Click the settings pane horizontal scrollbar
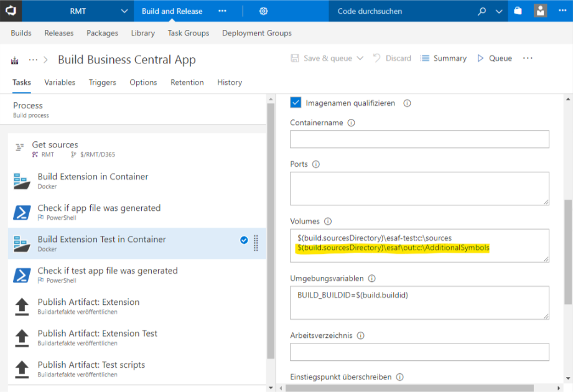Screen dimensions: 573x392 [x=409, y=388]
